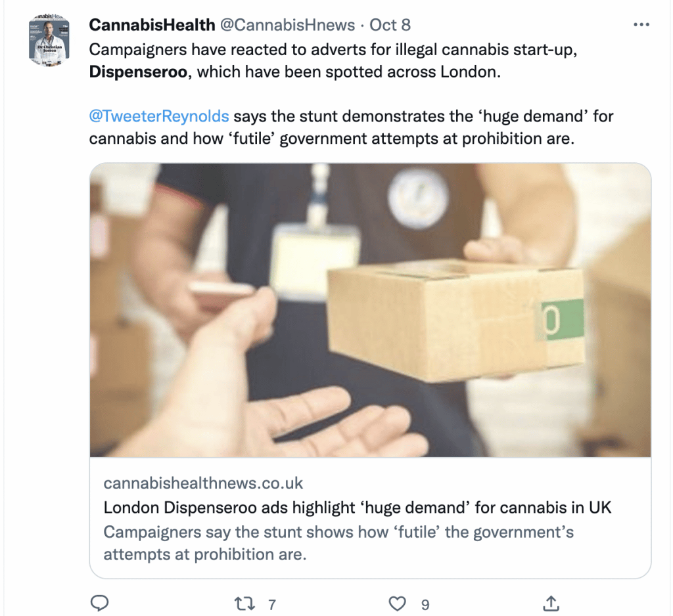
Task: Click the Oct 8 timestamp
Action: click(390, 25)
